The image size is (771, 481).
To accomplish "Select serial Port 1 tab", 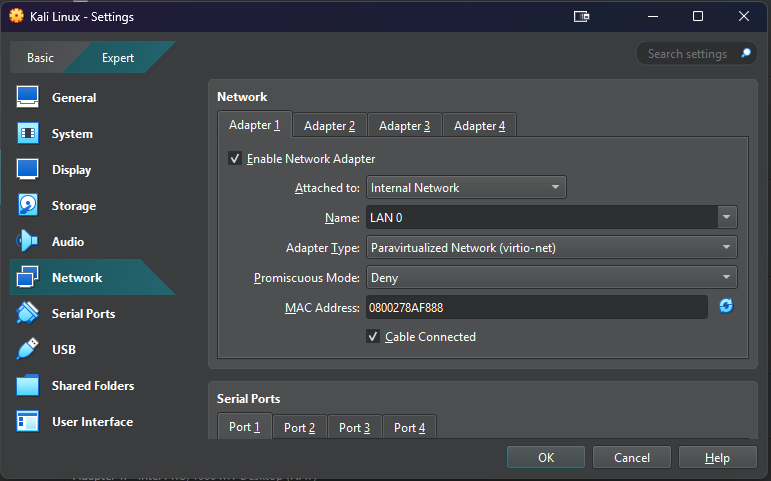I will (x=244, y=426).
